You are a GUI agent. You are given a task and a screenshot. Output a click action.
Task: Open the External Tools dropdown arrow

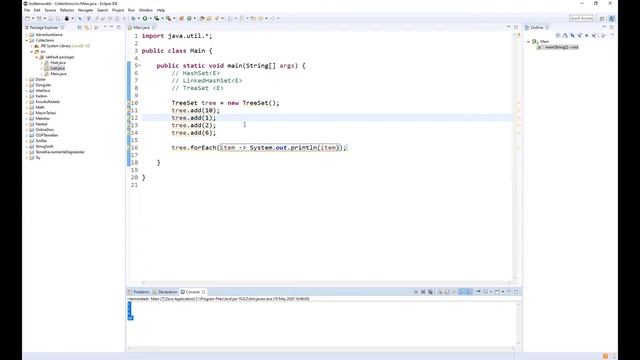(174, 18)
